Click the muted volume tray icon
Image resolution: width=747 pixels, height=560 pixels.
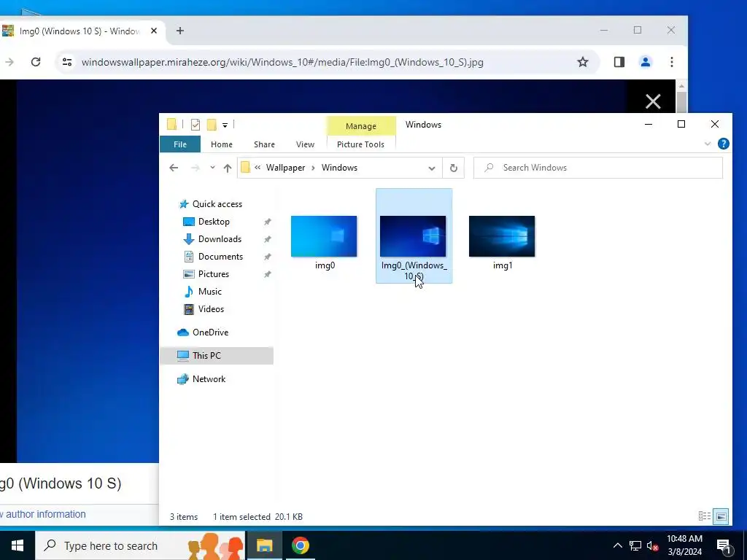click(652, 546)
